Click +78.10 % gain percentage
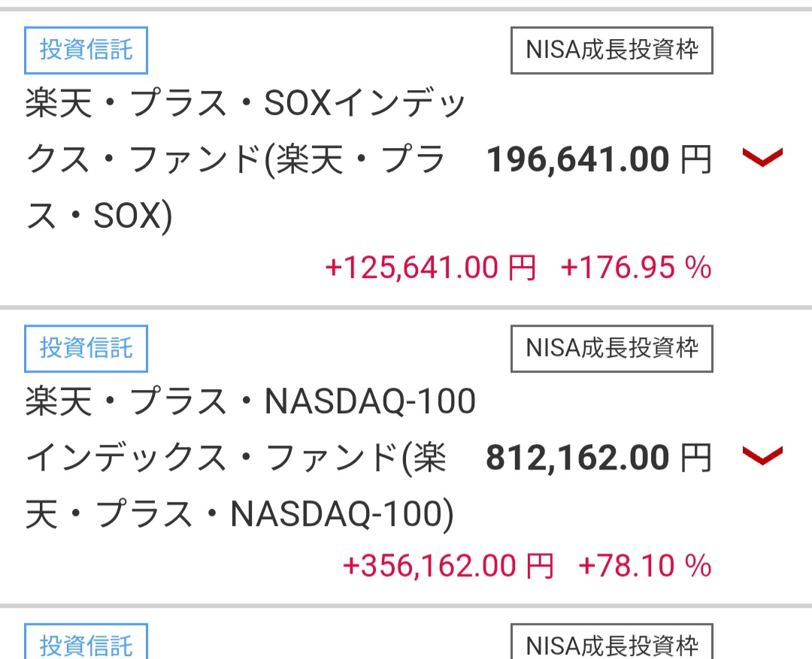The image size is (812, 659). [x=645, y=566]
